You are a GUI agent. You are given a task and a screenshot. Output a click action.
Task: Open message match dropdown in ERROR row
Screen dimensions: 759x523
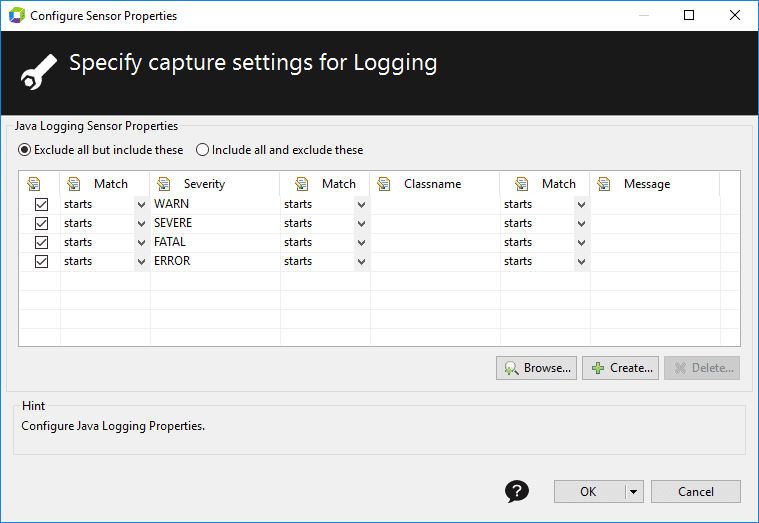[581, 262]
